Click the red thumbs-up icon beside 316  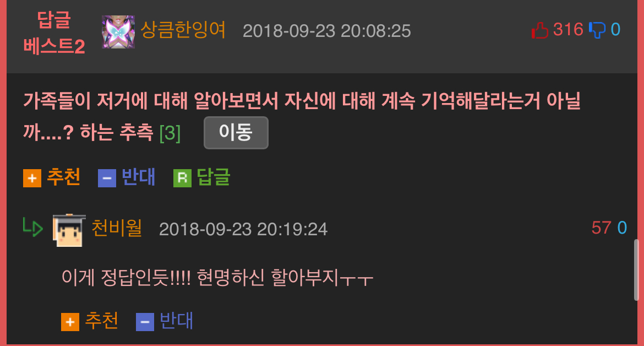[539, 30]
